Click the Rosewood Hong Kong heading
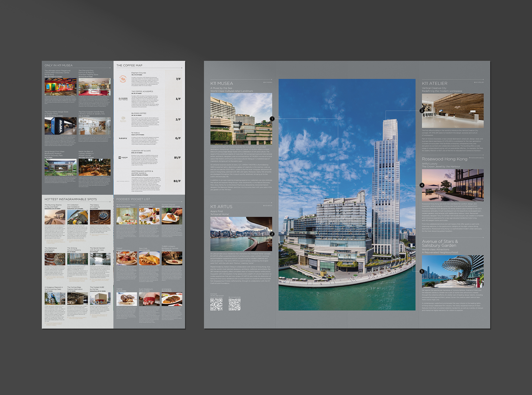The image size is (532, 395). 444,159
